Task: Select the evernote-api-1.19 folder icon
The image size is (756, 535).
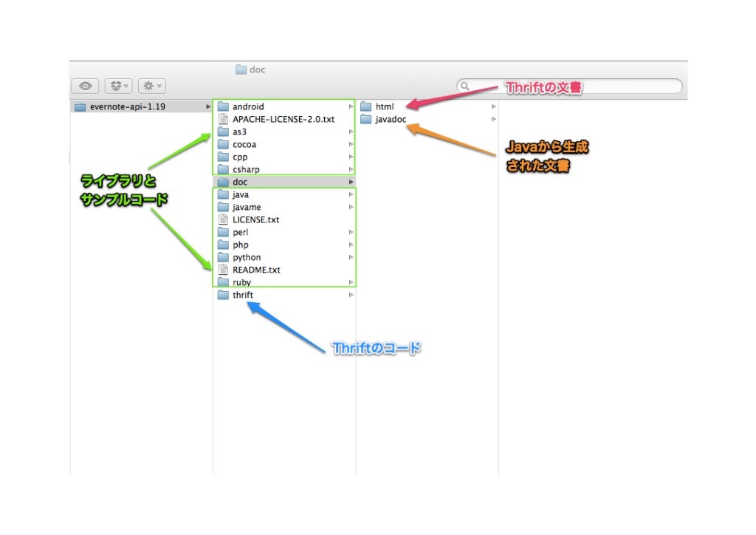Action: pyautogui.click(x=80, y=106)
